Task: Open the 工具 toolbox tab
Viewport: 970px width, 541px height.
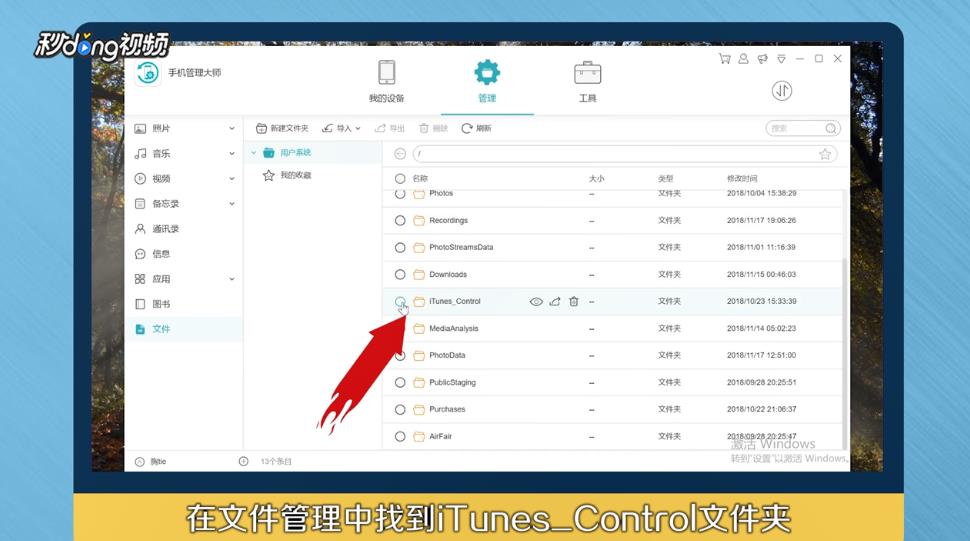Action: 587,80
